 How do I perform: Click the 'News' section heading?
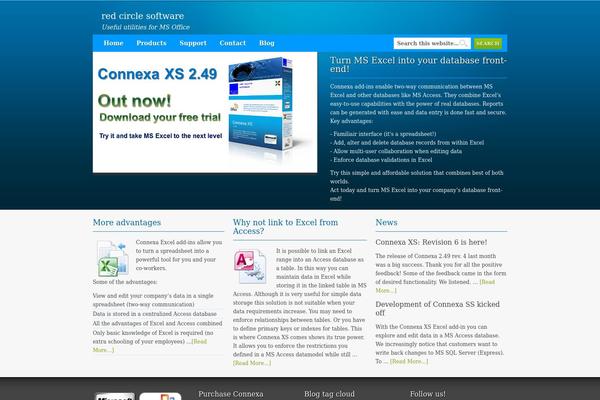point(386,222)
